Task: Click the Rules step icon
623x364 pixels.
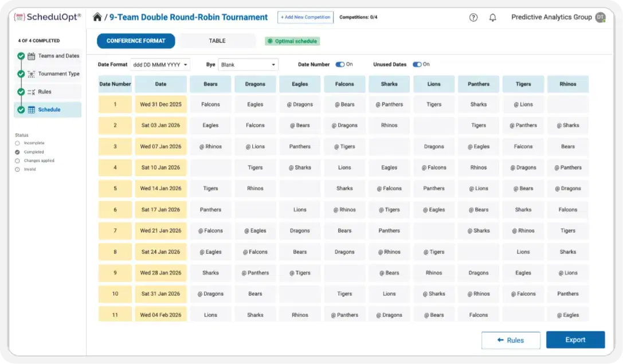Action: tap(32, 92)
